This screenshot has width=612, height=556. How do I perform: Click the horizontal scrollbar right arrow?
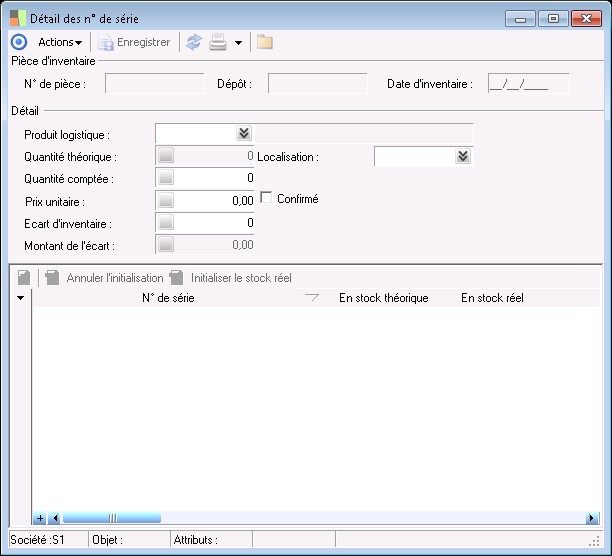(x=591, y=518)
